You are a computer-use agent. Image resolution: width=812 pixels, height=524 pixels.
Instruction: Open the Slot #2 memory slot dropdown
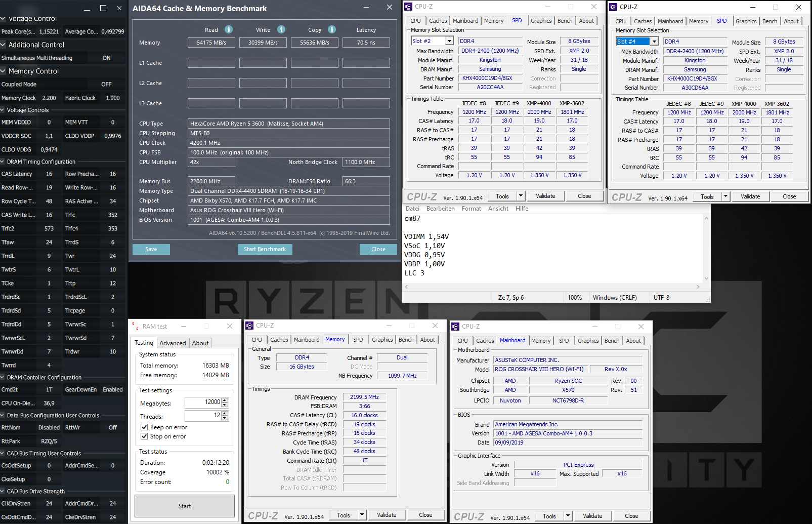click(x=449, y=41)
